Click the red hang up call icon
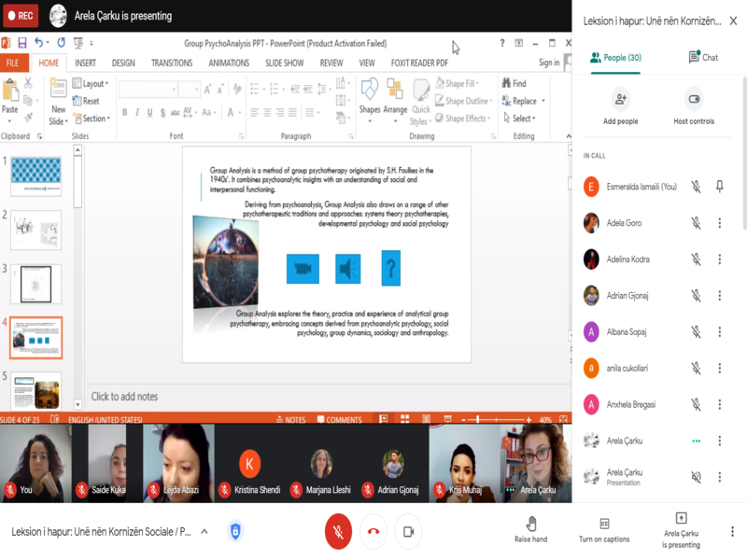 click(373, 531)
